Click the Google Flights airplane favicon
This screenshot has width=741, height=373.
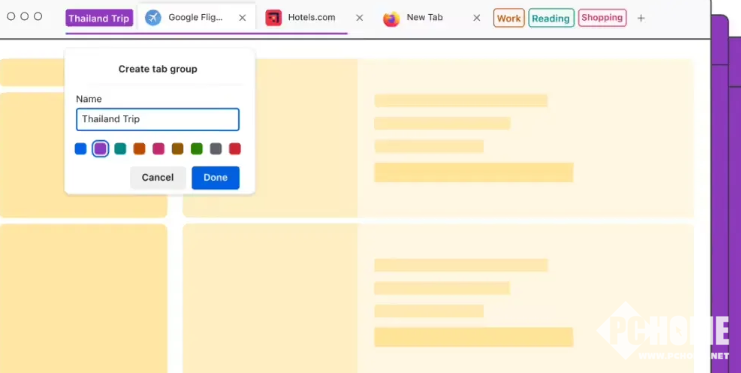tap(153, 18)
